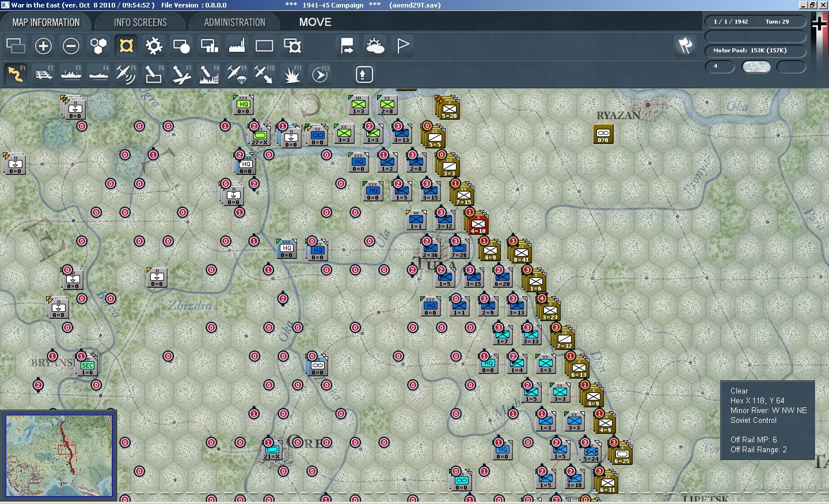Viewport: 829px width, 504px height.
Task: Select the Soviet unit at Ryazan
Action: pos(603,133)
